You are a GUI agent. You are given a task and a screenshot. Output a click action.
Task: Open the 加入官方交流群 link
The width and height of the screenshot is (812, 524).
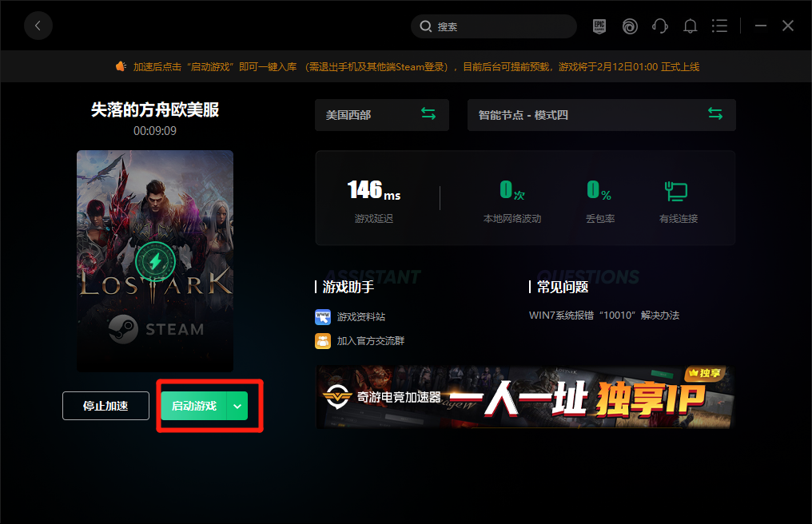coord(371,341)
